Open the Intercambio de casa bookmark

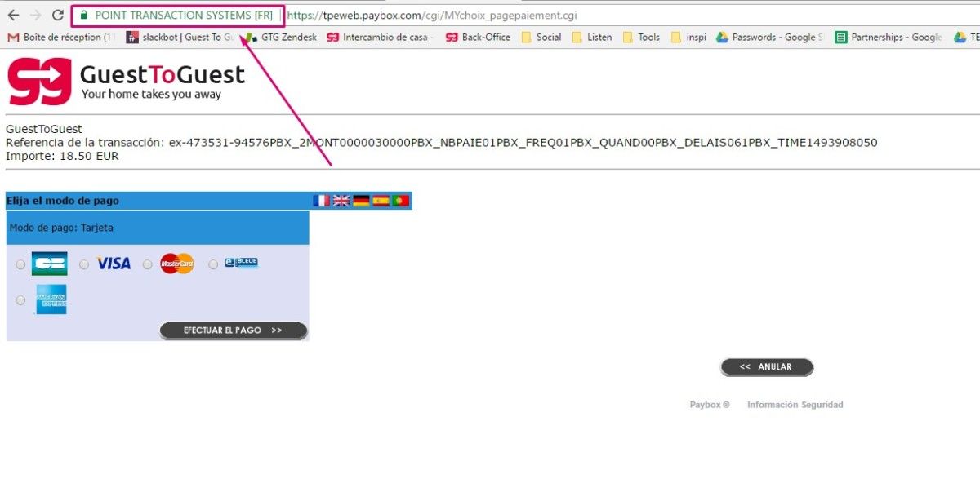click(x=380, y=37)
